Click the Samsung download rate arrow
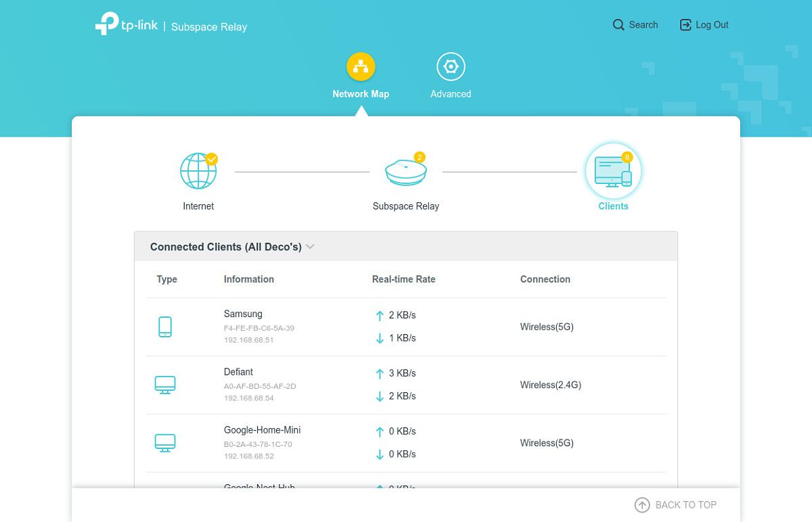 point(380,338)
